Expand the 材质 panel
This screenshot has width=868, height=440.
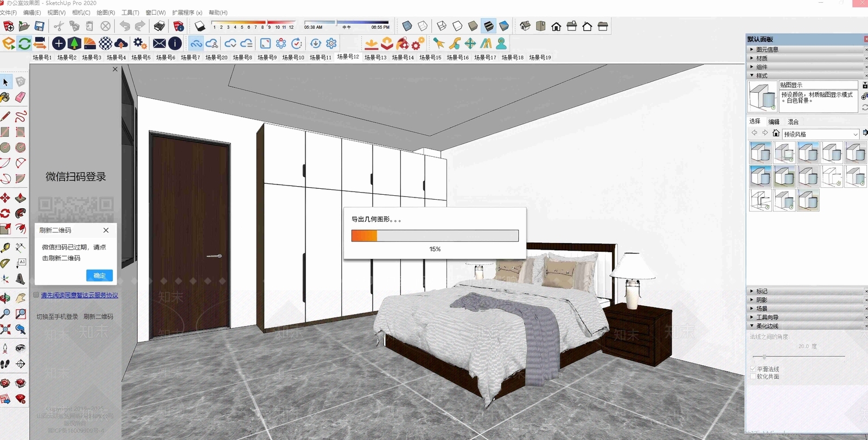tap(806, 58)
